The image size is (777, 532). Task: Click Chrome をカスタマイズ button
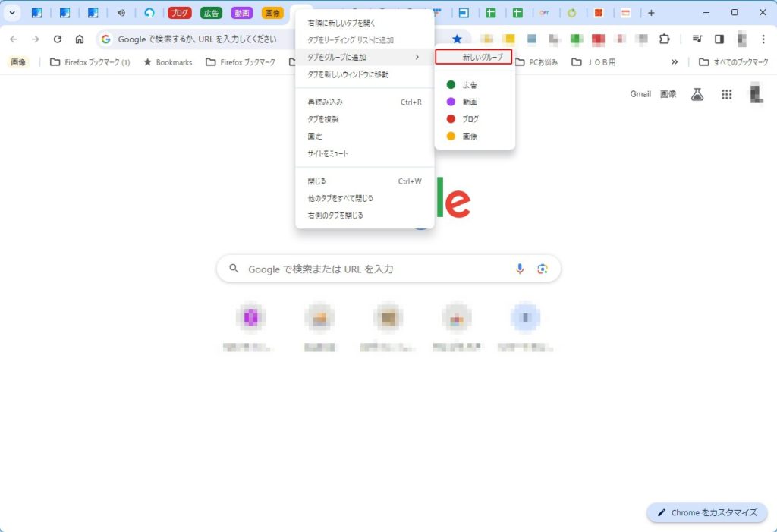pos(706,512)
